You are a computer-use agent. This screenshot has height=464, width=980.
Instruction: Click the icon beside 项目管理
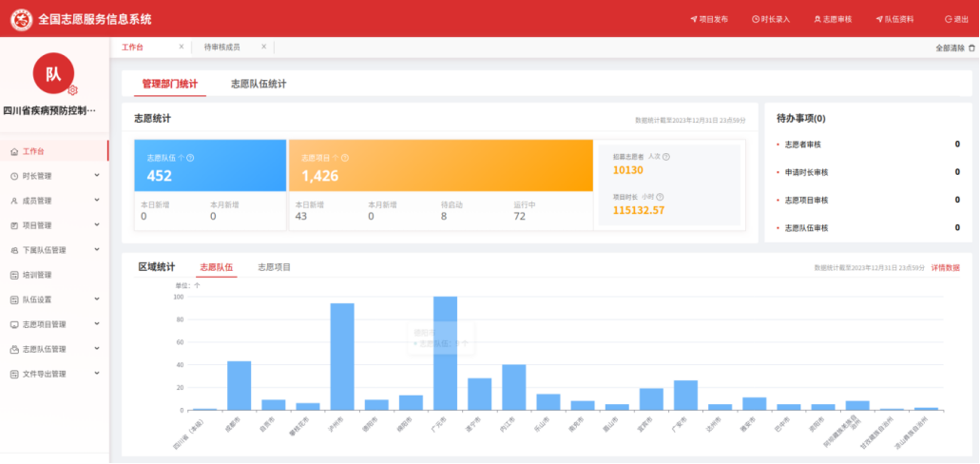(x=14, y=225)
